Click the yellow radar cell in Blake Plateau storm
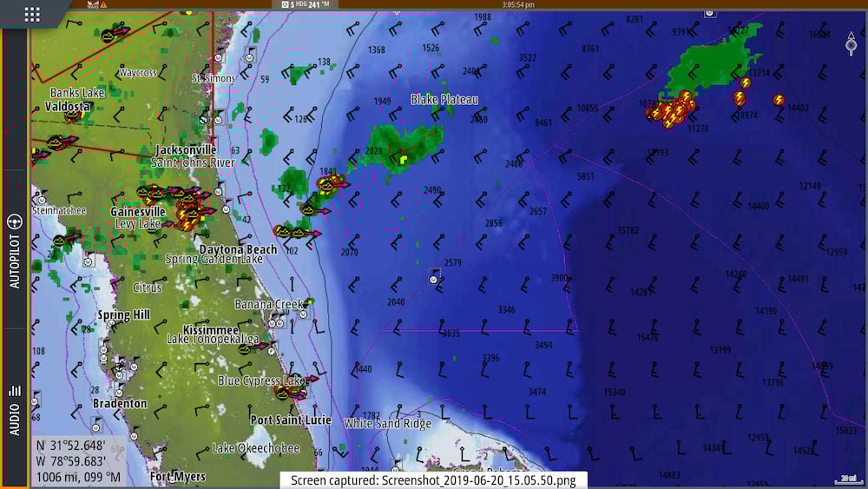This screenshot has width=868, height=489. 404,159
